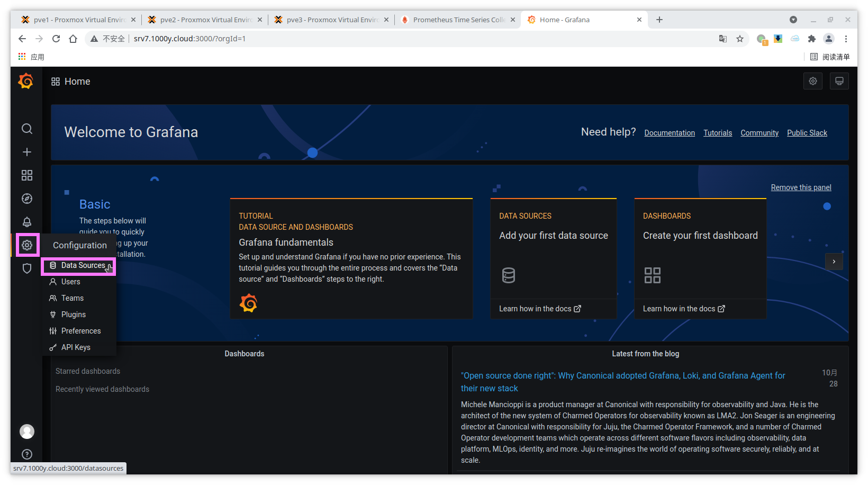The image size is (868, 485).
Task: Show next setup cards with right chevron
Action: click(x=834, y=262)
